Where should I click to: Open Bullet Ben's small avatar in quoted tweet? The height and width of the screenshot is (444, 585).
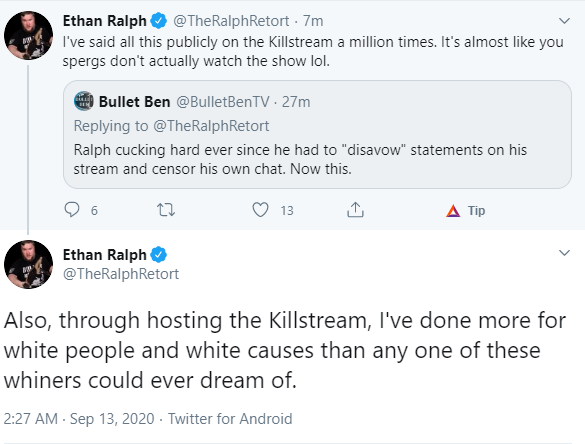[x=84, y=101]
